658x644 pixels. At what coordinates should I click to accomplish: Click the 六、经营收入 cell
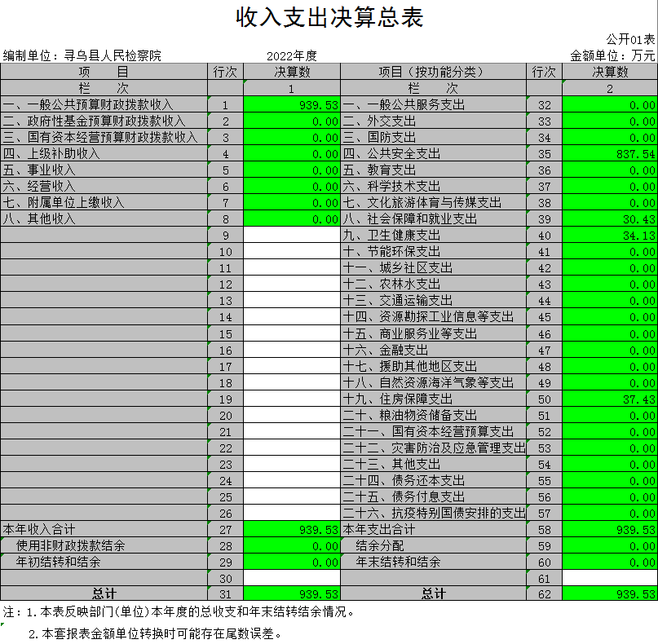[x=104, y=187]
